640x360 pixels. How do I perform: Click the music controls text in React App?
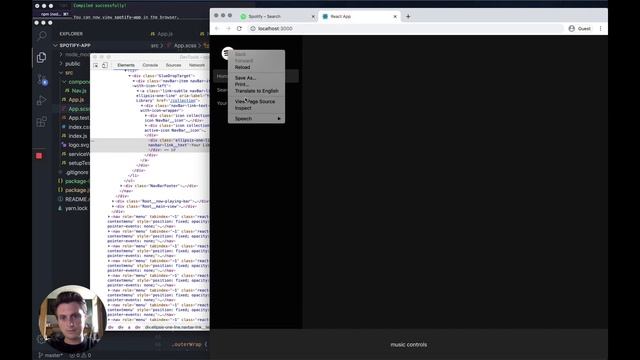pos(409,344)
